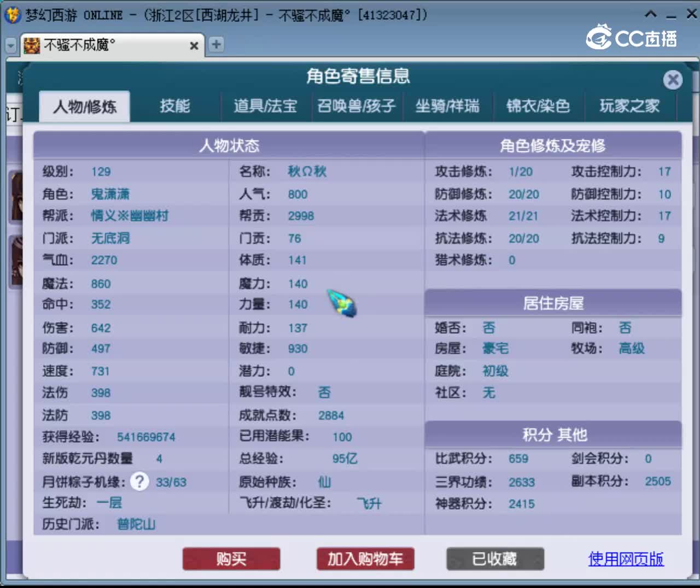This screenshot has width=700, height=588.
Task: Click the 人物状态 section header
Action: [x=229, y=145]
